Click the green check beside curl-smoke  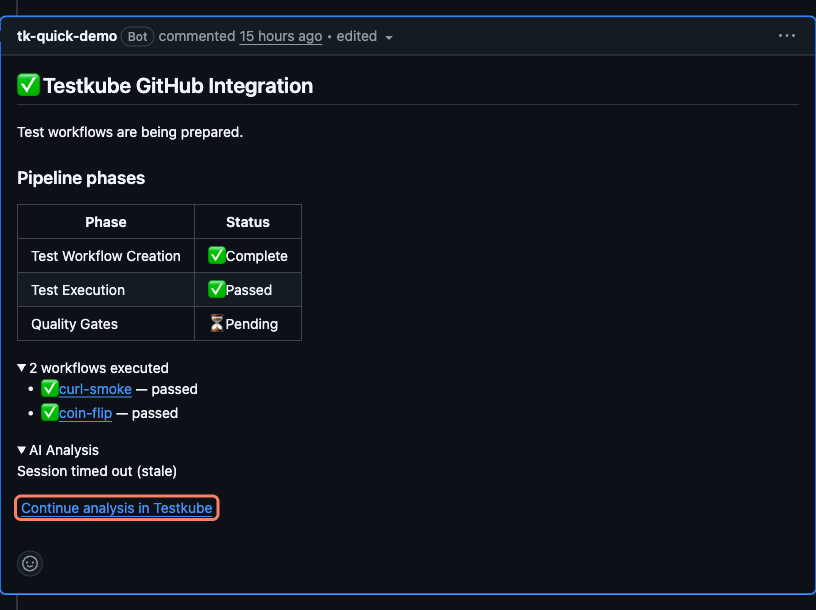click(x=49, y=388)
